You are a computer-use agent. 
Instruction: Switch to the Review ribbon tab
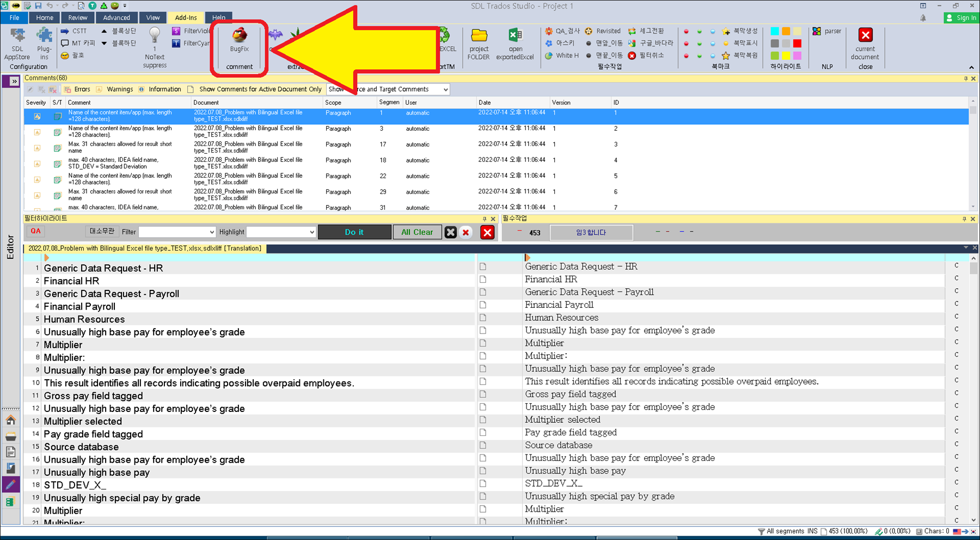78,17
